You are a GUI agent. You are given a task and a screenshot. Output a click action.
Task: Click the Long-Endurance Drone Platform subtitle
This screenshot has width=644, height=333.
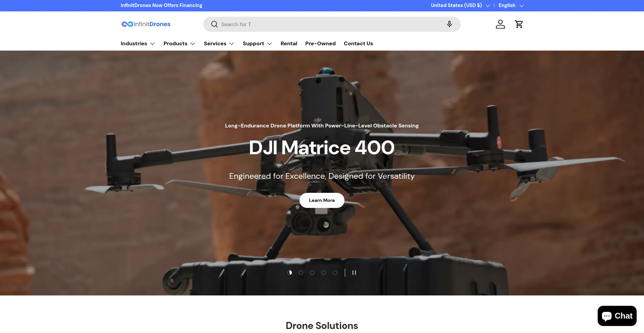[x=322, y=126]
